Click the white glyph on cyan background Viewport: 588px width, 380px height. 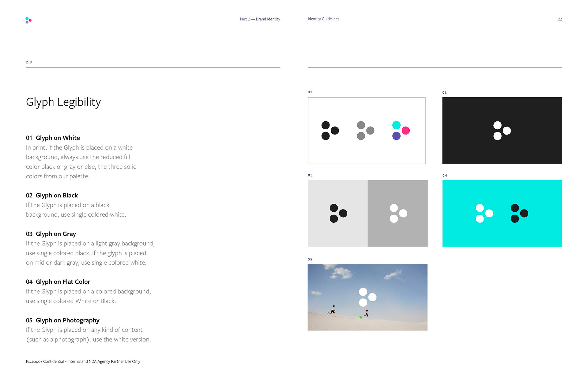(x=484, y=213)
